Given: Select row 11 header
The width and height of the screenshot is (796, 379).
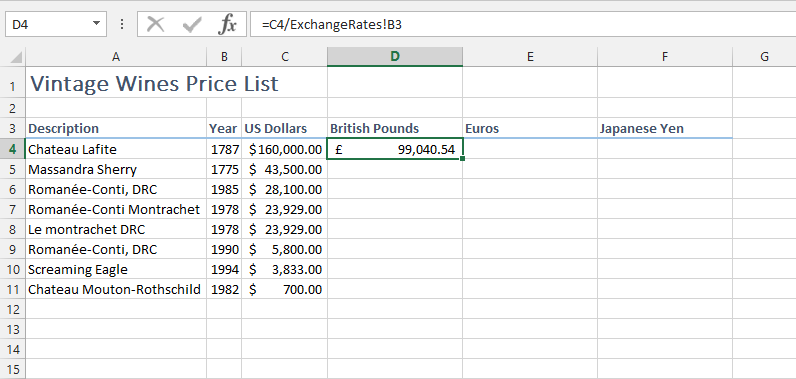Looking at the screenshot, I should click(13, 290).
